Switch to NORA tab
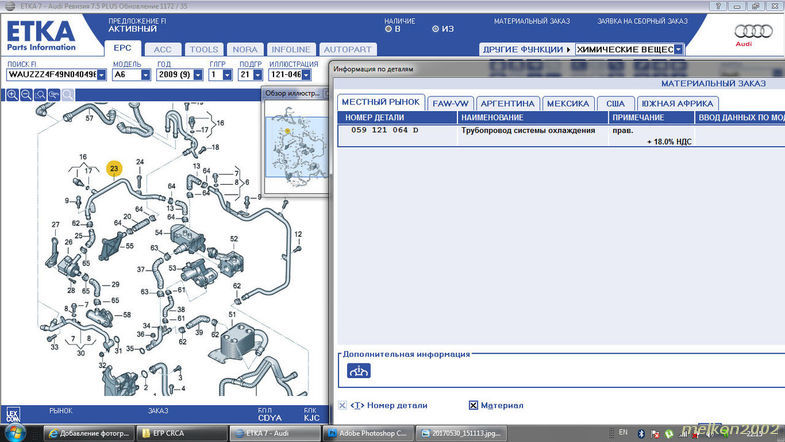 click(245, 49)
